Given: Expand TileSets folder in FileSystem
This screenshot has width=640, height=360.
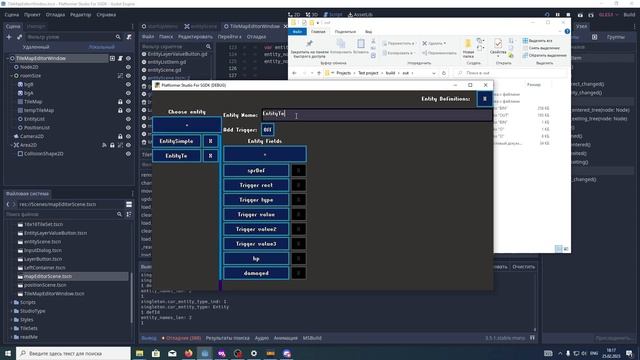Looking at the screenshot, I should click(11, 328).
